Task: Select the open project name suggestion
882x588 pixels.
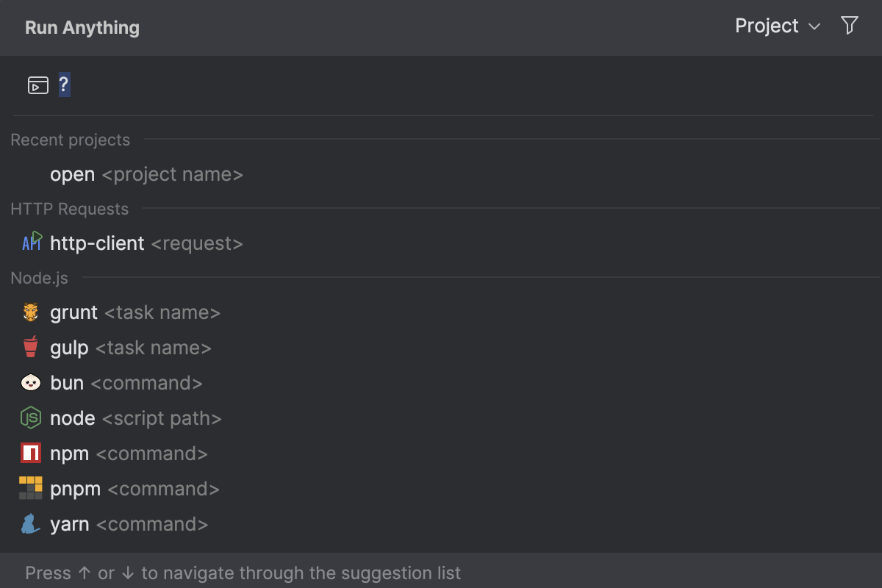Action: (146, 173)
